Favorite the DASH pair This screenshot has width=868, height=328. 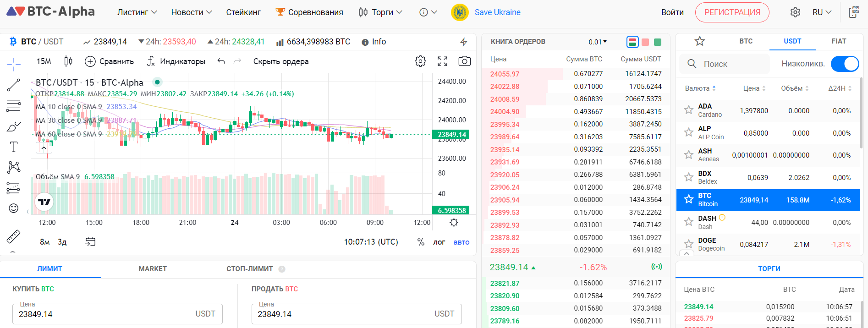pyautogui.click(x=688, y=222)
